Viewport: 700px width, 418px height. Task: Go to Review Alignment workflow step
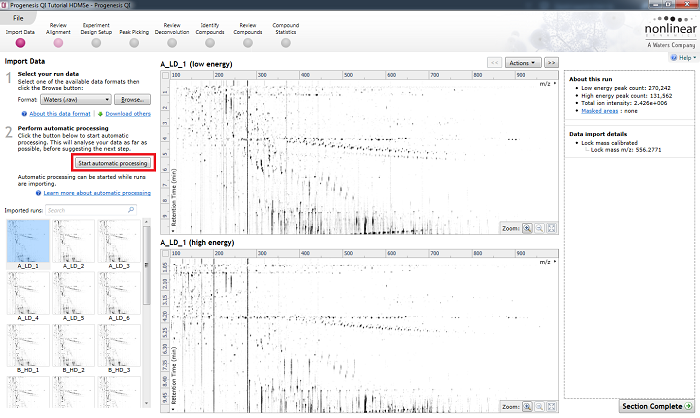click(58, 43)
